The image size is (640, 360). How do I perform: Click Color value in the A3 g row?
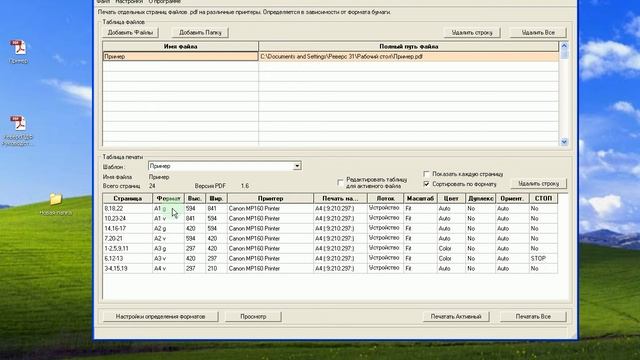tap(451, 249)
